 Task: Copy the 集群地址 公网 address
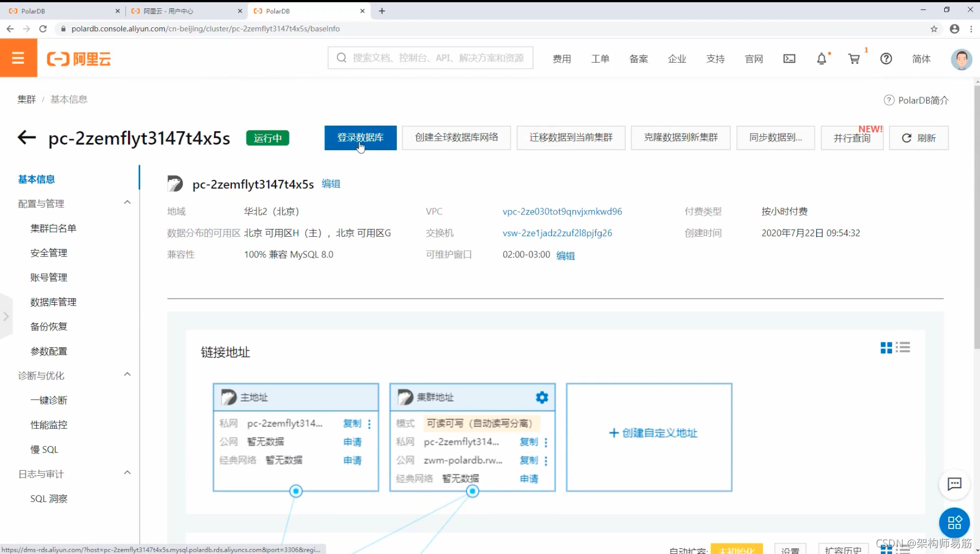pos(529,460)
